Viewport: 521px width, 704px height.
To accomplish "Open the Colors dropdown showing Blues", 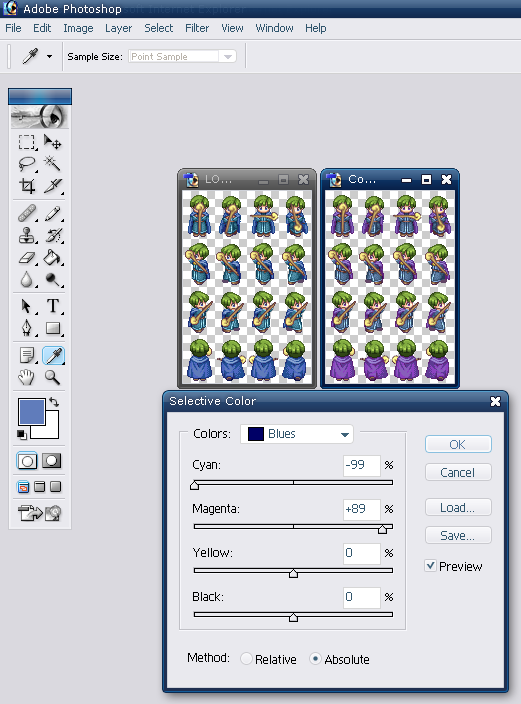I will [297, 434].
